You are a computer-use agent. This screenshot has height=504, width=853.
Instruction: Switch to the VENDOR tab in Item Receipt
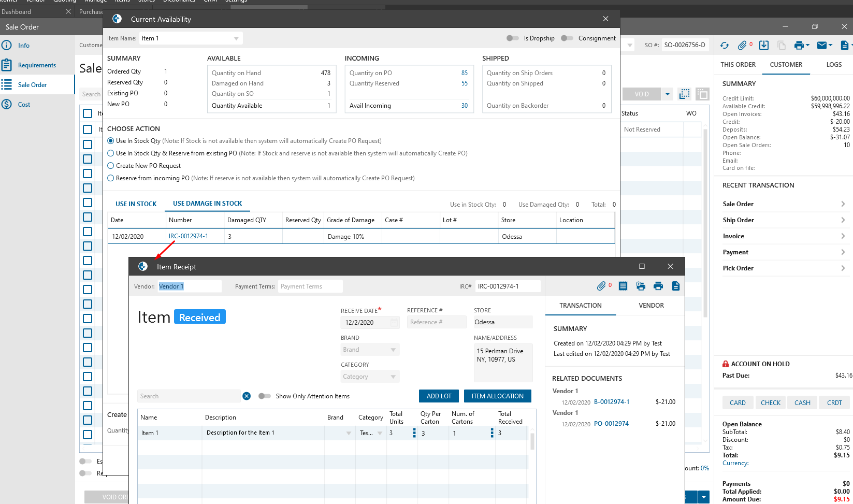pos(651,306)
